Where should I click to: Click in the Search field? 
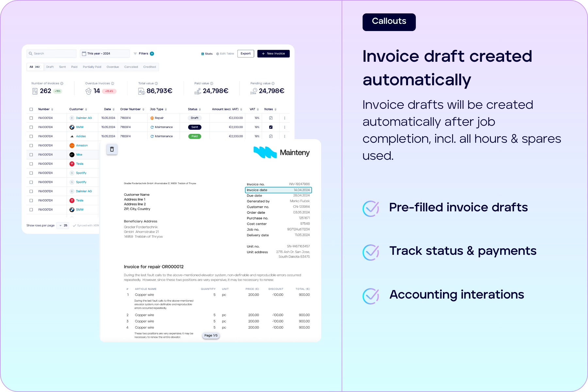click(x=52, y=54)
